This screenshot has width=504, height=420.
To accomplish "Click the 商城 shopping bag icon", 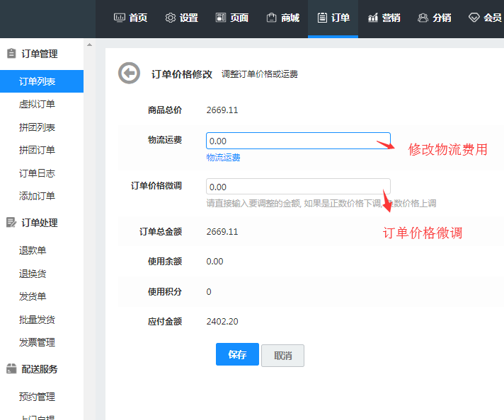I will tap(271, 18).
